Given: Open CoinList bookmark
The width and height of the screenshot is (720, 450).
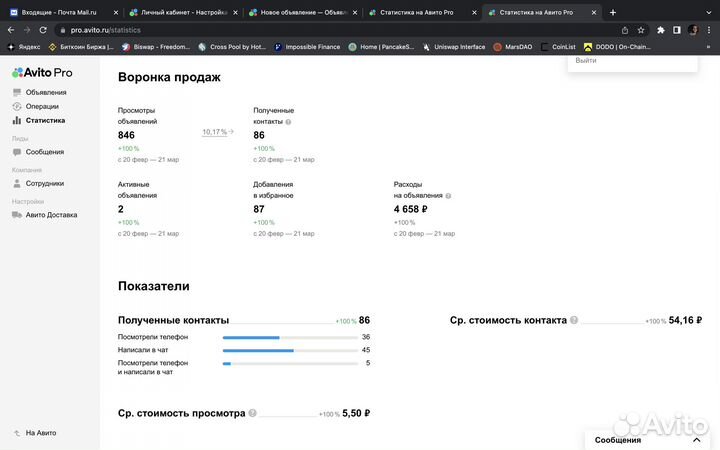Looking at the screenshot, I should pos(558,47).
